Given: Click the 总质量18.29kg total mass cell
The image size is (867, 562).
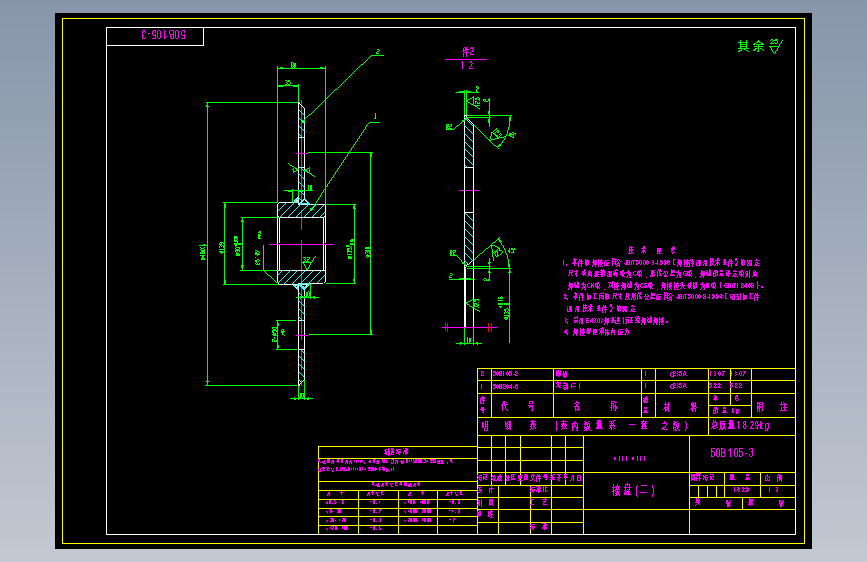Looking at the screenshot, I should coord(751,426).
